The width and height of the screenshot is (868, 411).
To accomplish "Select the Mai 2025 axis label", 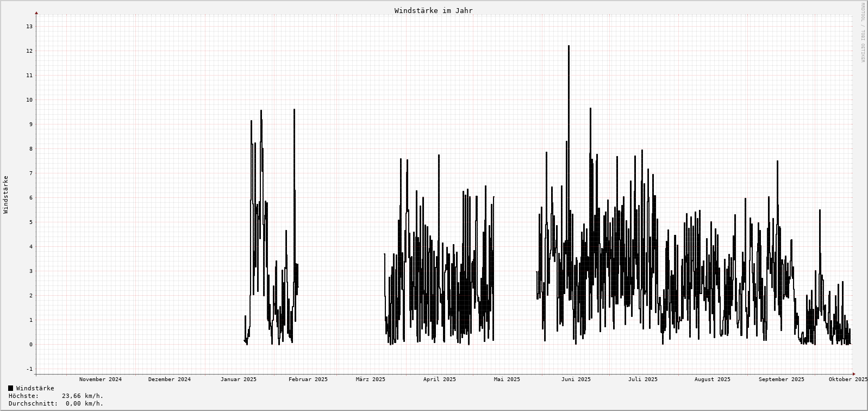I will click(507, 379).
